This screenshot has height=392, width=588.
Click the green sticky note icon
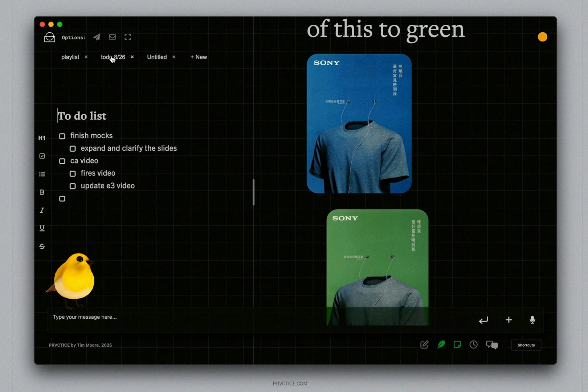click(457, 344)
